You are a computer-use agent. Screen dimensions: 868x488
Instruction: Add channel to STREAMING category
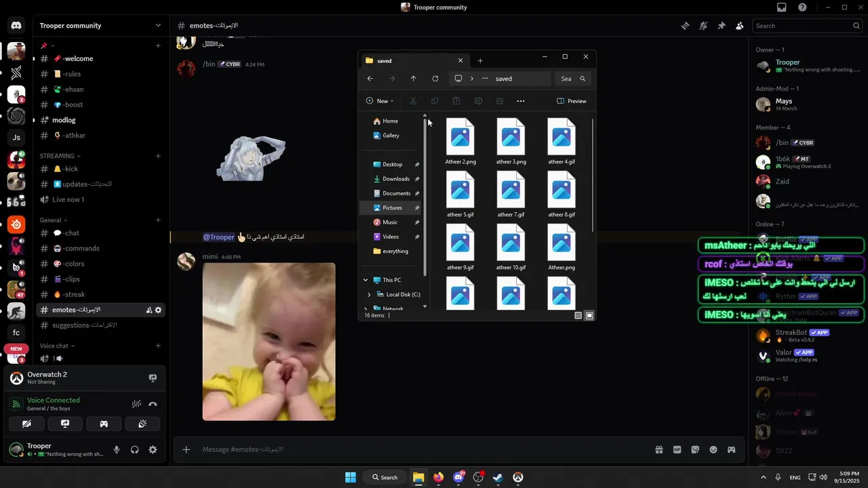[x=158, y=156]
